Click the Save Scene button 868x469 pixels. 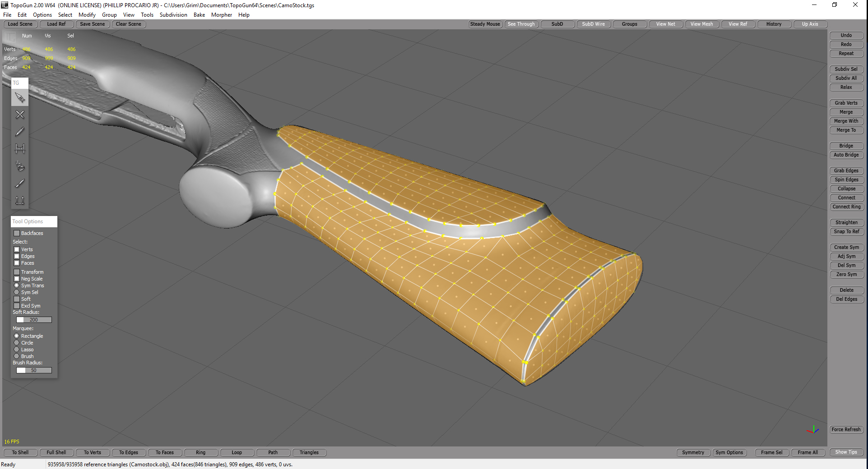[93, 24]
